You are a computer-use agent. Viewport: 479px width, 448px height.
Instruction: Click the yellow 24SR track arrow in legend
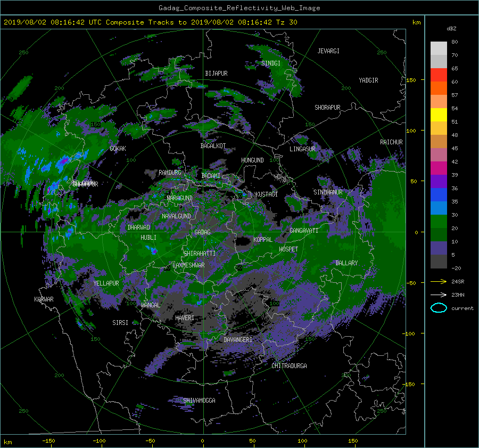pos(439,281)
